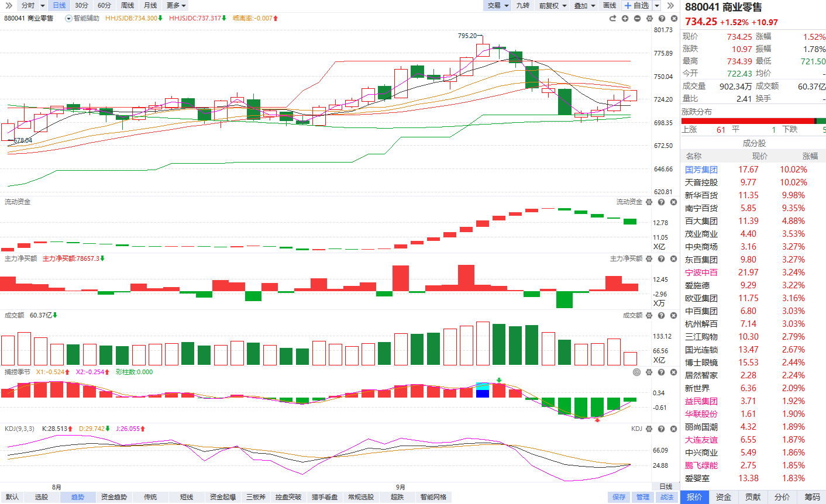826x504 pixels.
Task: Open the 前复权 dropdown
Action: (552, 5)
